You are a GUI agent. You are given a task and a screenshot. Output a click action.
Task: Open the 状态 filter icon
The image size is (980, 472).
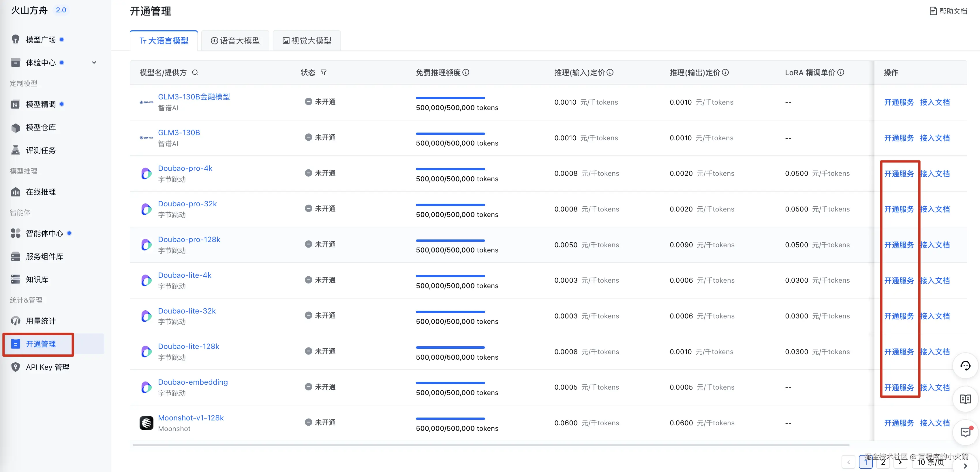pyautogui.click(x=323, y=73)
